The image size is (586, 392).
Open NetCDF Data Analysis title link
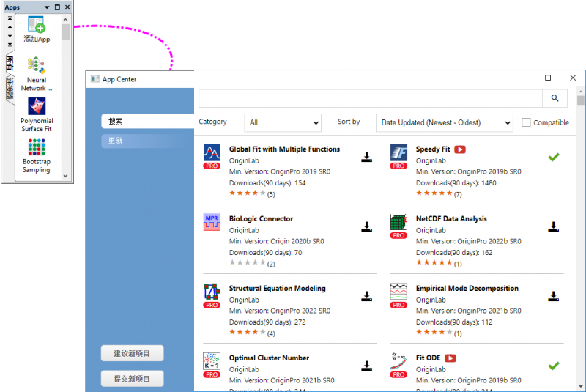[x=451, y=218]
